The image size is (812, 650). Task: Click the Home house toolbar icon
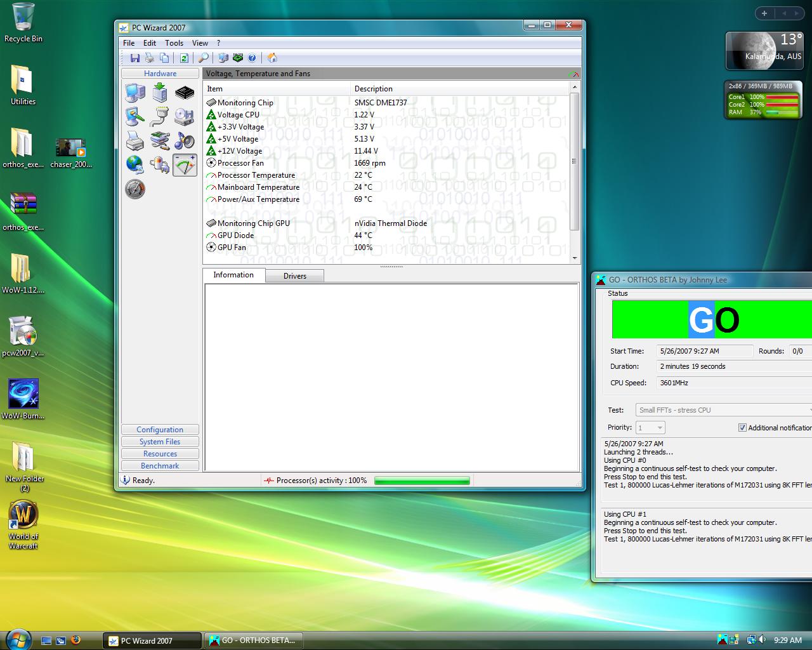pyautogui.click(x=272, y=58)
